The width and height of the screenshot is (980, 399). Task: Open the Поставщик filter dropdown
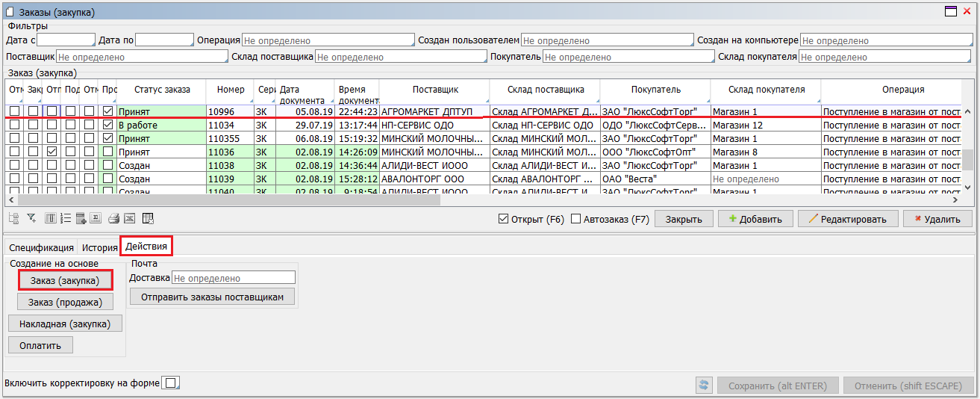tap(141, 57)
